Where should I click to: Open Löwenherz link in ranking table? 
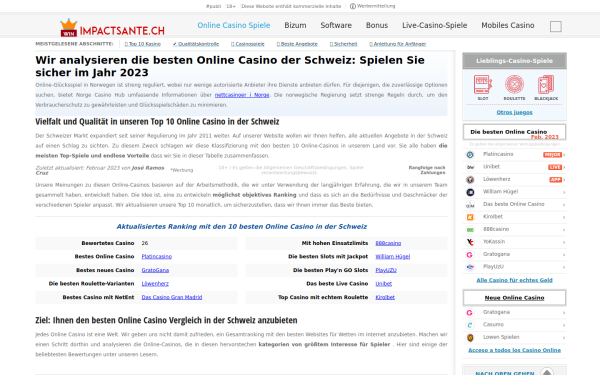coord(155,284)
